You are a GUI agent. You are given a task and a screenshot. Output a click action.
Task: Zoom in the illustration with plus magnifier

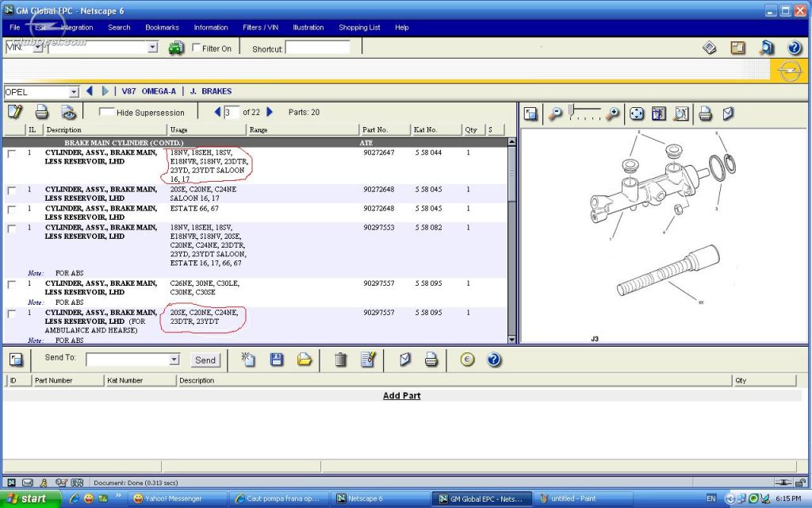tap(612, 114)
